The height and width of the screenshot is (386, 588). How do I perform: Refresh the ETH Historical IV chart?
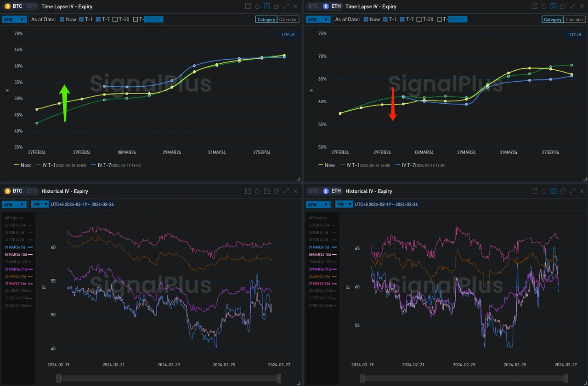(x=543, y=191)
